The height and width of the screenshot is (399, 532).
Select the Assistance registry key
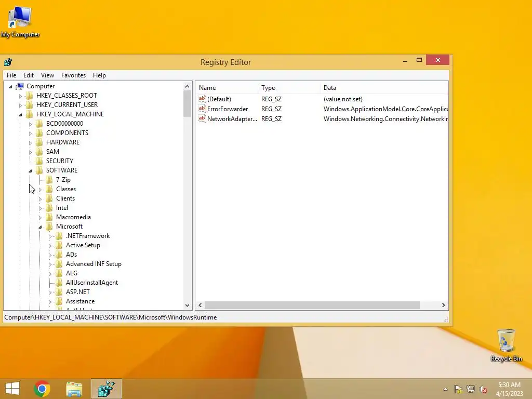tap(80, 301)
